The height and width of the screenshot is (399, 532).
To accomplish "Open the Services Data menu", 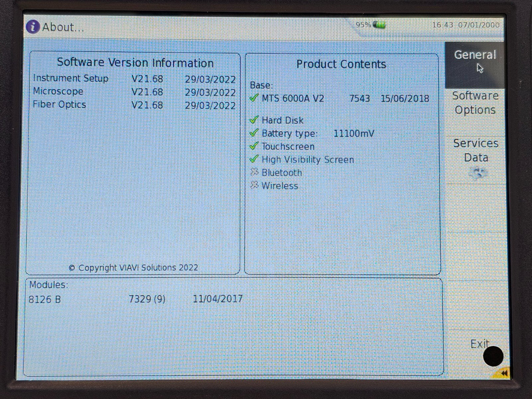I will pos(476,150).
